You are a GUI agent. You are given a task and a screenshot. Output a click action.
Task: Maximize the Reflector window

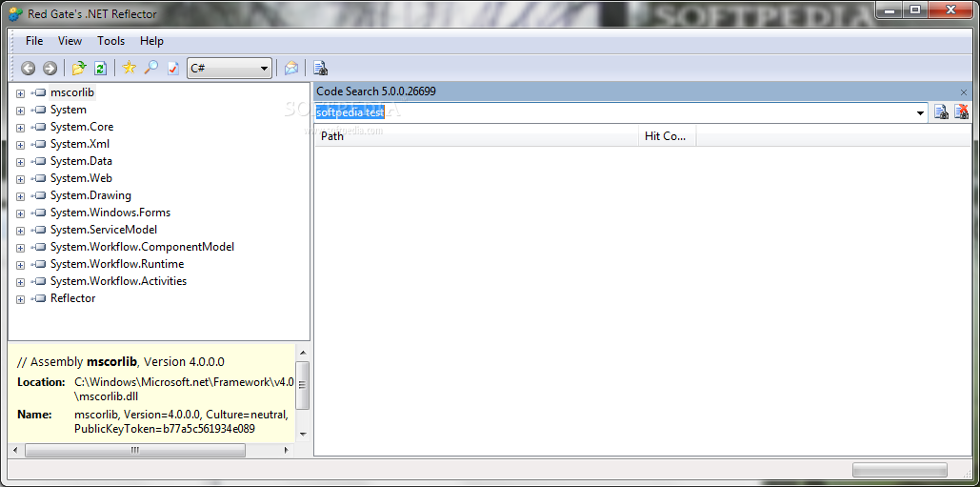coord(915,10)
